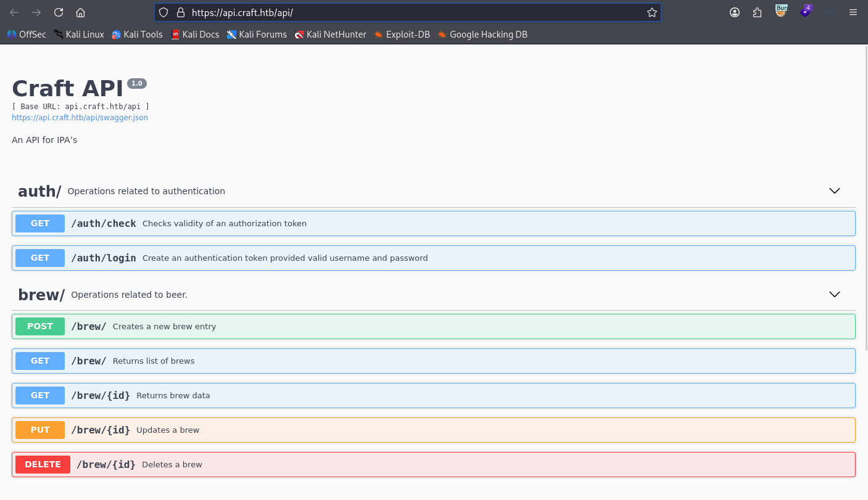Click 'Creates a new brew entry' text
Screen dimensions: 868x500
(x=164, y=326)
